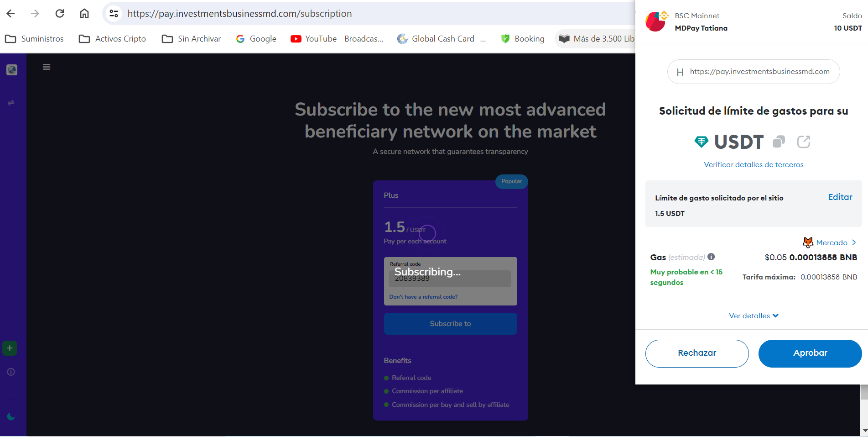
Task: Click the browser address bar URL
Action: [x=239, y=14]
